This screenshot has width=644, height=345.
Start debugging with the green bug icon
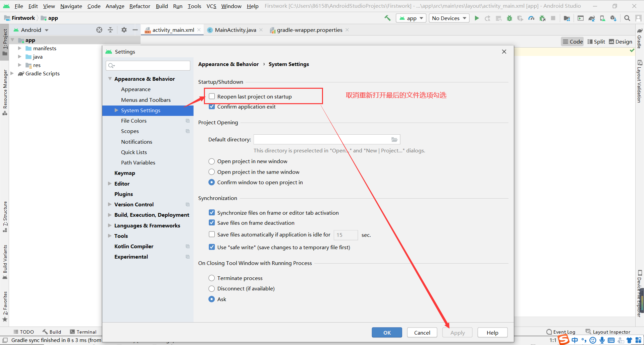tap(509, 18)
